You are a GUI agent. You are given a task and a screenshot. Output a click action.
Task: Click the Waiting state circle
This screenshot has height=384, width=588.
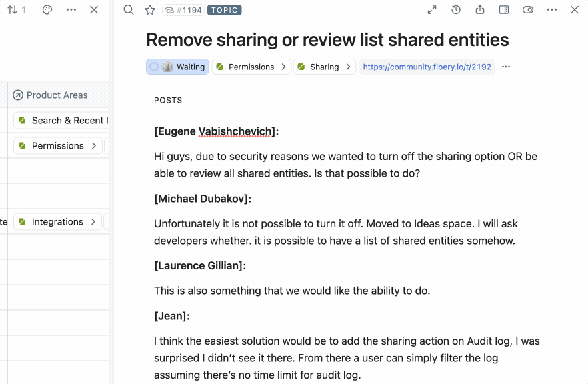pyautogui.click(x=154, y=67)
